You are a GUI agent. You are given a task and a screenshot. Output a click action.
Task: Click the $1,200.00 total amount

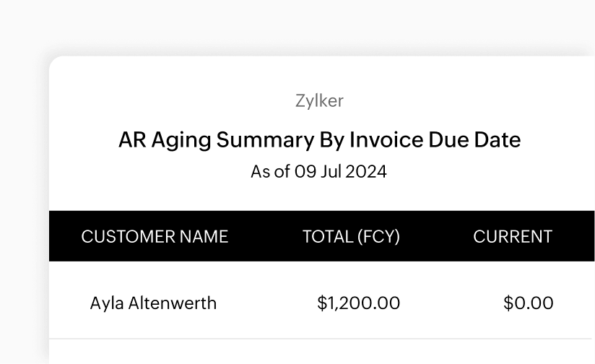click(x=358, y=303)
